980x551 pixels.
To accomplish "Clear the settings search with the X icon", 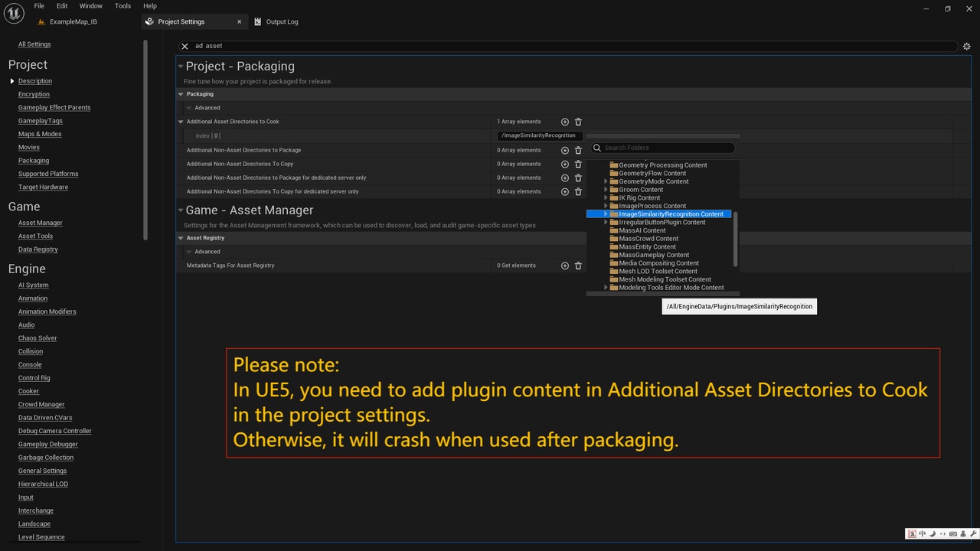I will (x=185, y=46).
